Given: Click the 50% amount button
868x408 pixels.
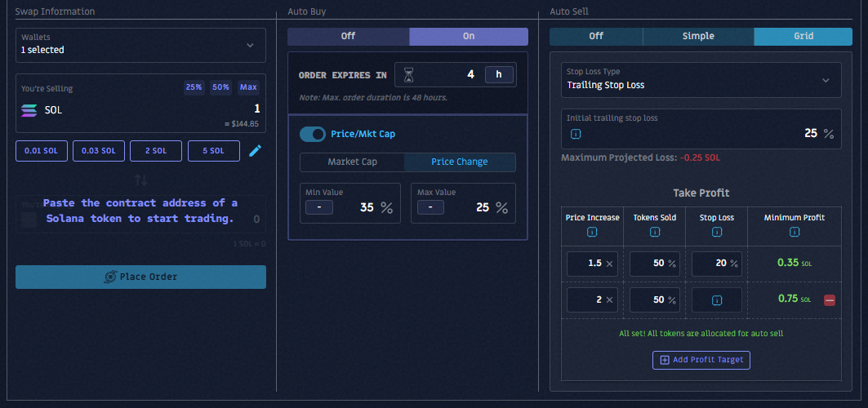Looking at the screenshot, I should (x=220, y=88).
